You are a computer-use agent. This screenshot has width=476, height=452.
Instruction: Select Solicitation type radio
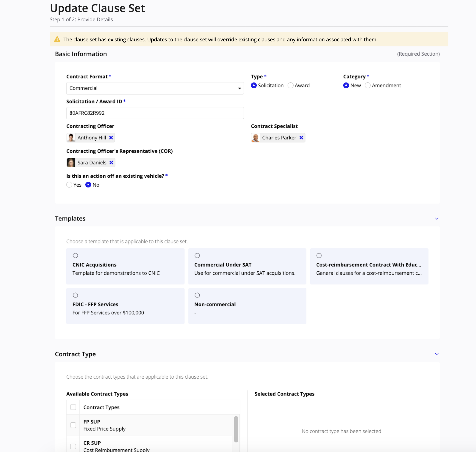click(x=254, y=85)
